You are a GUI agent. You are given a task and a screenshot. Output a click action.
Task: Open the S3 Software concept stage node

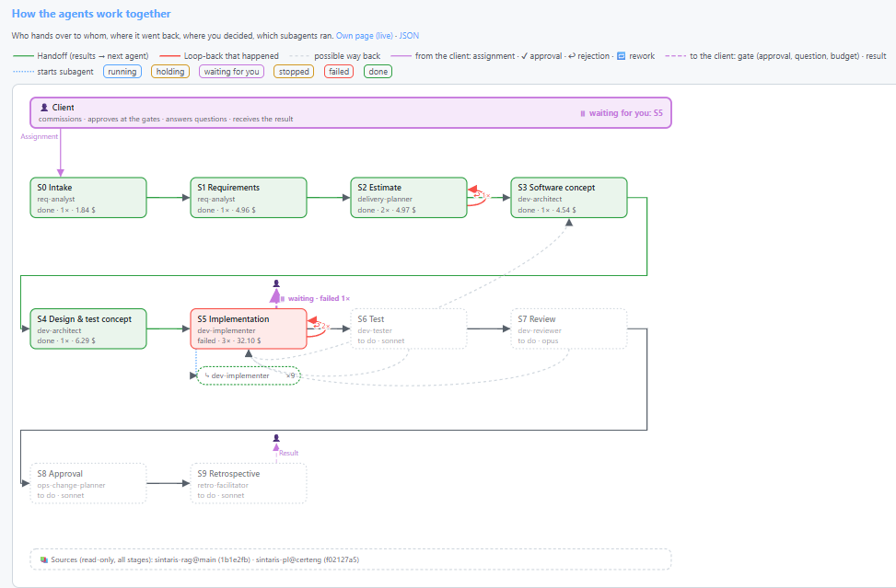[x=569, y=198]
